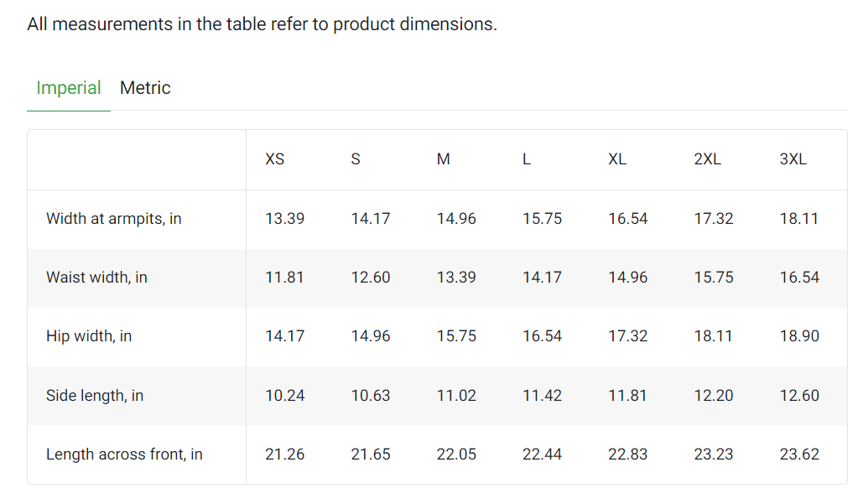Click the XL size column header

(617, 159)
